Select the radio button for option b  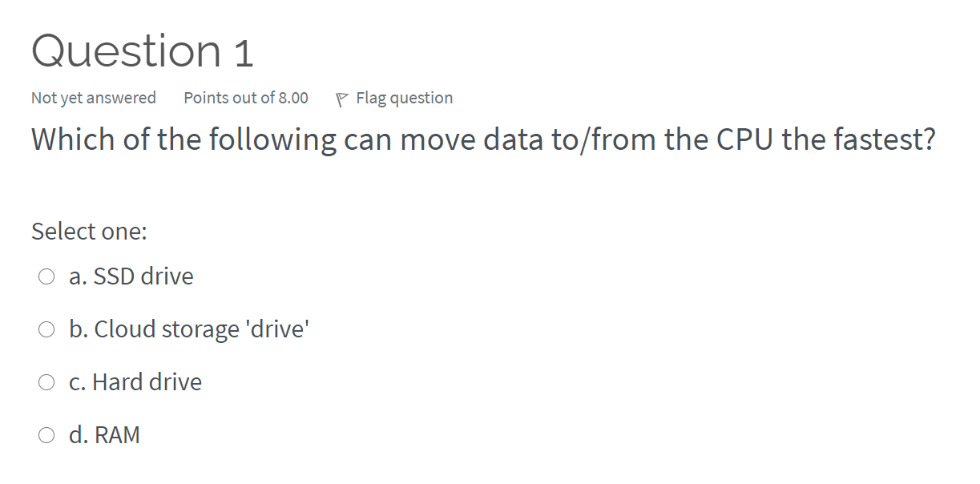coord(46,329)
